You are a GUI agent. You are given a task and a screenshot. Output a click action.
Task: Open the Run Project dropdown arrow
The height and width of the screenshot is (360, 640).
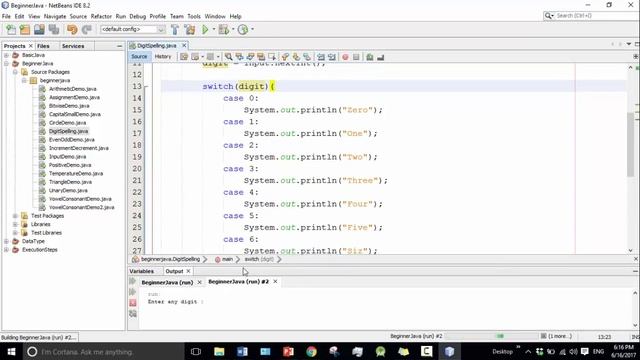coord(213,29)
